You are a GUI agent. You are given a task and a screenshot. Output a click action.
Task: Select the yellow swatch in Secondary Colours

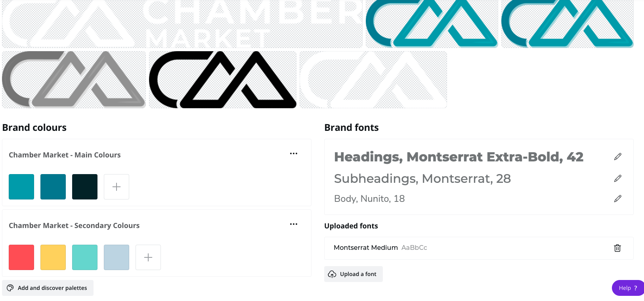tap(53, 257)
